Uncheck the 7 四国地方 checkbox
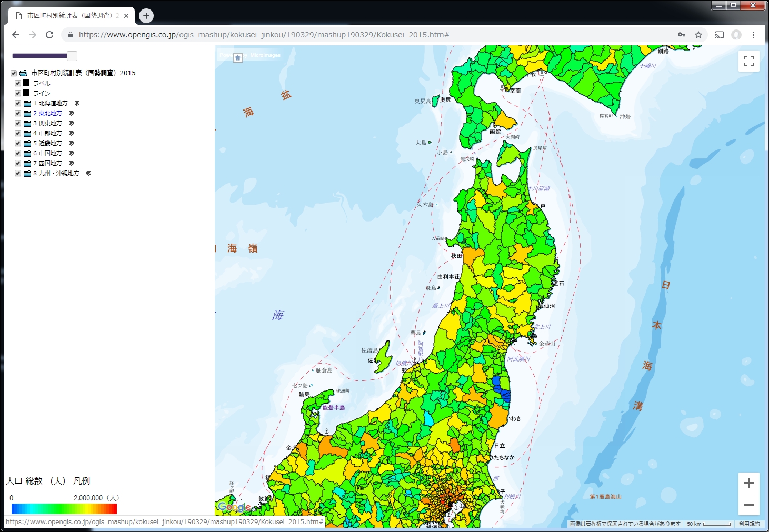Screen dimensions: 769x532 pyautogui.click(x=18, y=163)
